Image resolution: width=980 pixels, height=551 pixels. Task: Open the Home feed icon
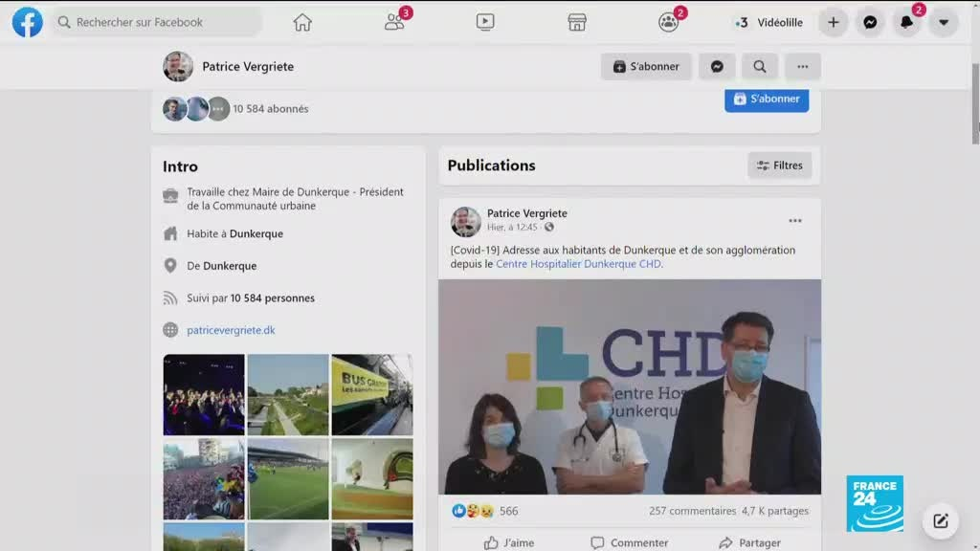click(302, 22)
